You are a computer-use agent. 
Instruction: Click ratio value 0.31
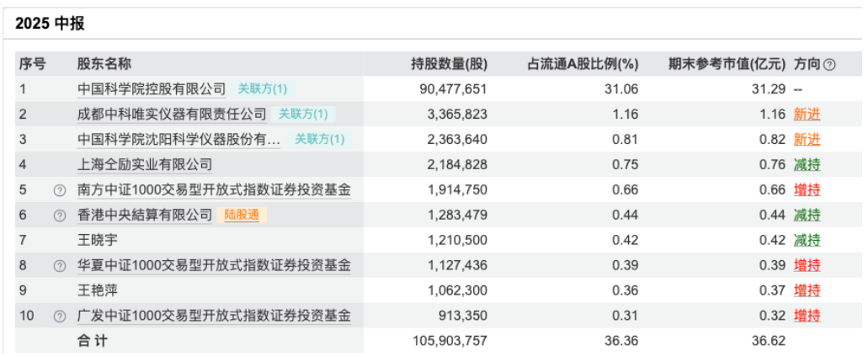pos(626,316)
